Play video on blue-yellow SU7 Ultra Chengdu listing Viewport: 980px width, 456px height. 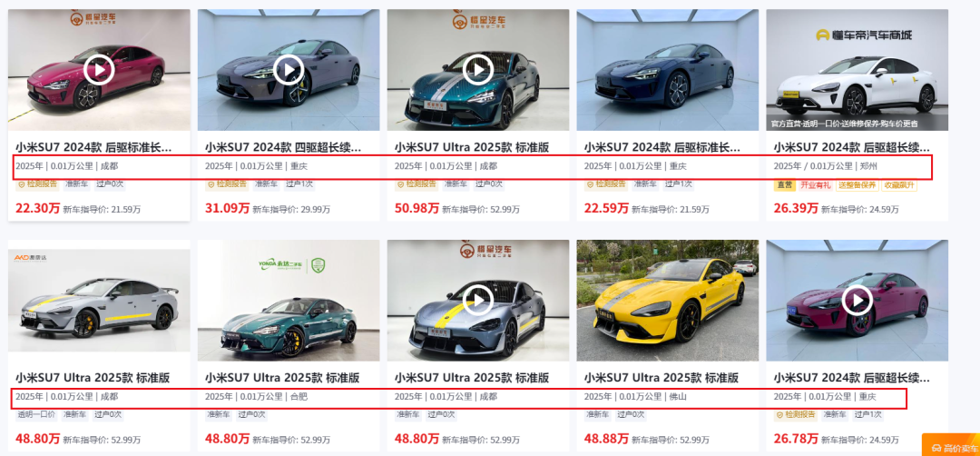(478, 301)
